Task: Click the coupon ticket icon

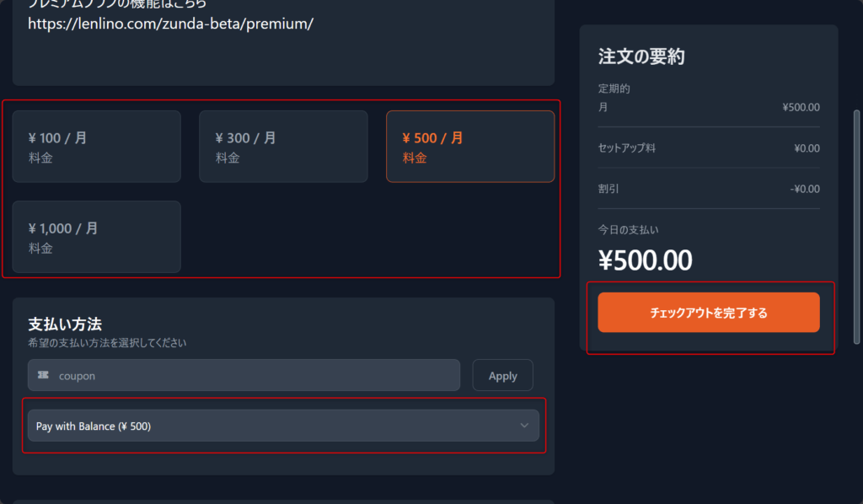Action: tap(43, 375)
